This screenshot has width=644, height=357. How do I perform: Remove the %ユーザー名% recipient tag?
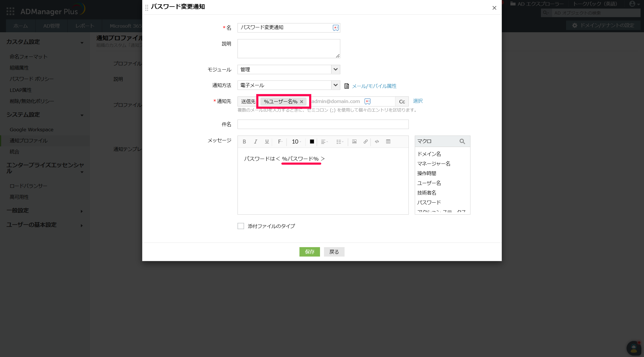[x=301, y=102]
